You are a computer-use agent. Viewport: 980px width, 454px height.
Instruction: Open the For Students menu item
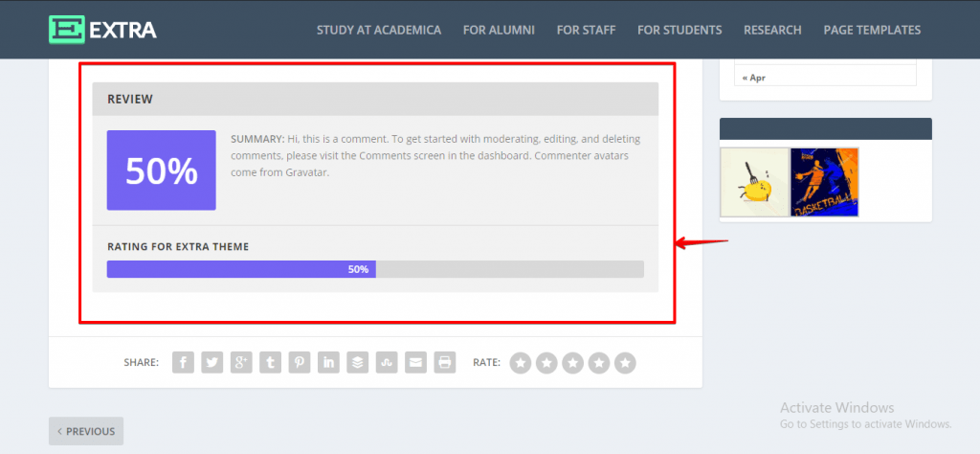[x=679, y=30]
